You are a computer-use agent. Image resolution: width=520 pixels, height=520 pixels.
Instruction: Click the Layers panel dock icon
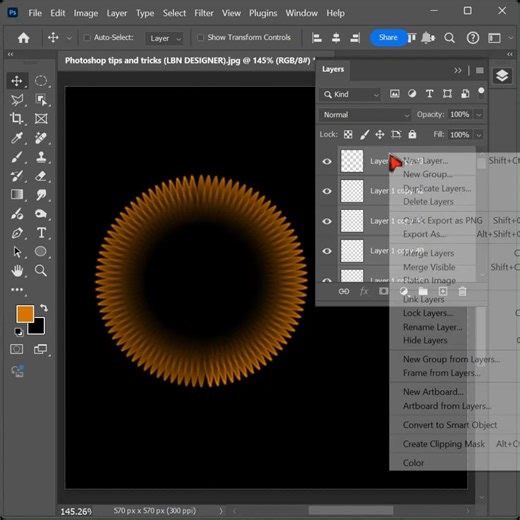(502, 76)
